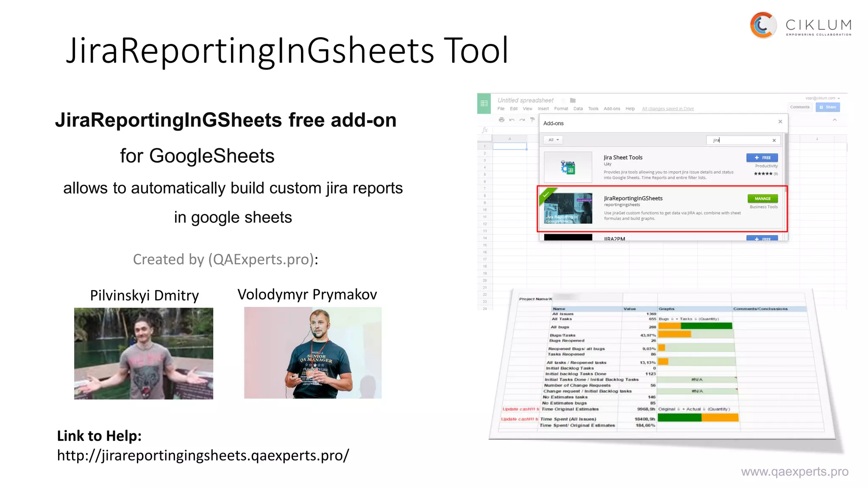Open the All category filter dropdown
This screenshot has height=488, width=868.
(554, 140)
